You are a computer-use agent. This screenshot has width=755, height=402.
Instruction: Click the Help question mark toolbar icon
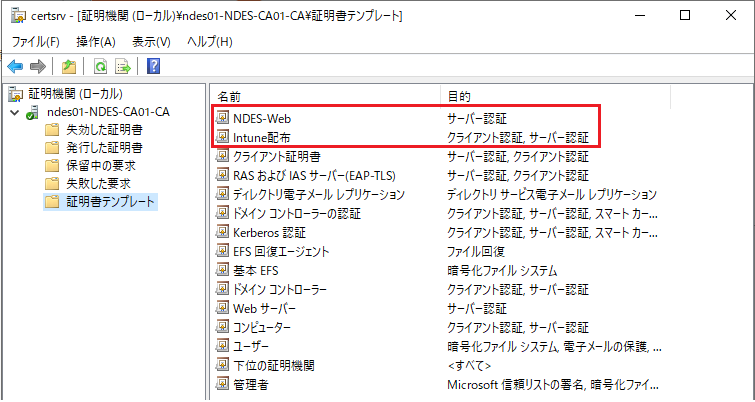click(x=153, y=66)
